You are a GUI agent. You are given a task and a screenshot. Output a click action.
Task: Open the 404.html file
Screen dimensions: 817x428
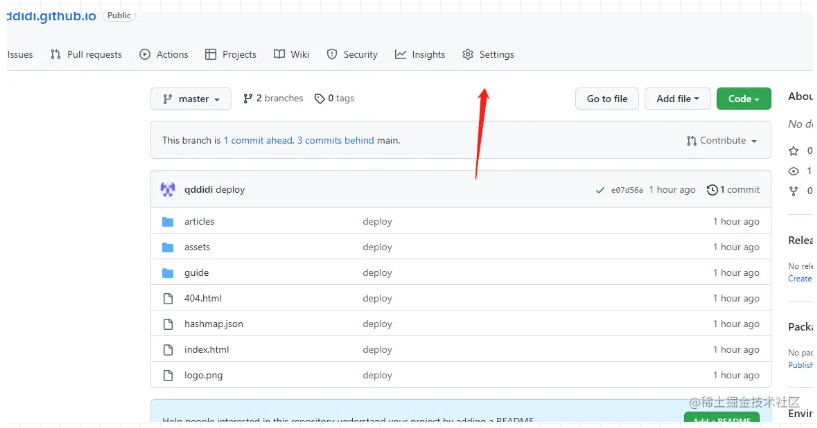(203, 298)
